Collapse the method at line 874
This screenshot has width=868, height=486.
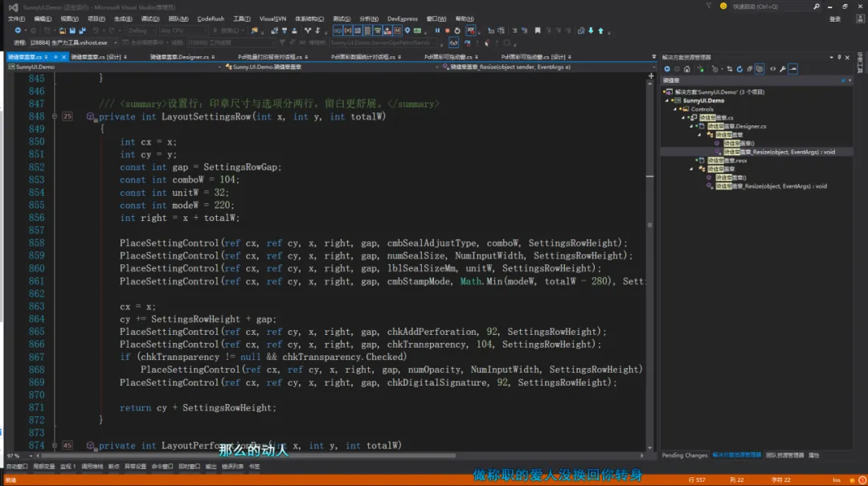click(x=55, y=446)
